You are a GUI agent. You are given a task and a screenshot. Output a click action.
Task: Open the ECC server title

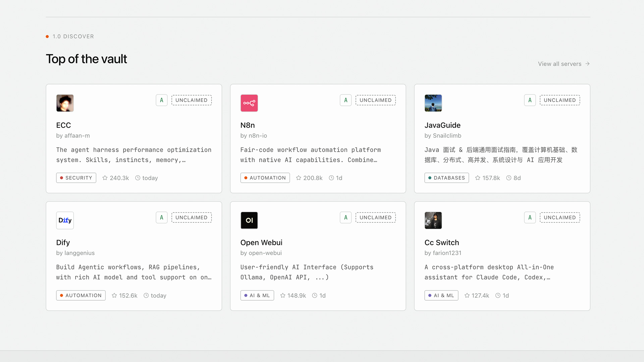point(64,125)
